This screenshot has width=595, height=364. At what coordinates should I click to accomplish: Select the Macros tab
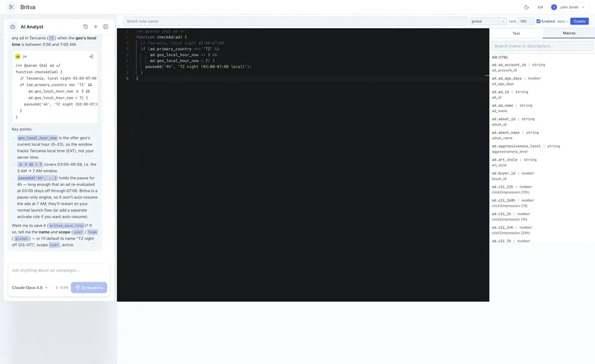click(x=569, y=33)
